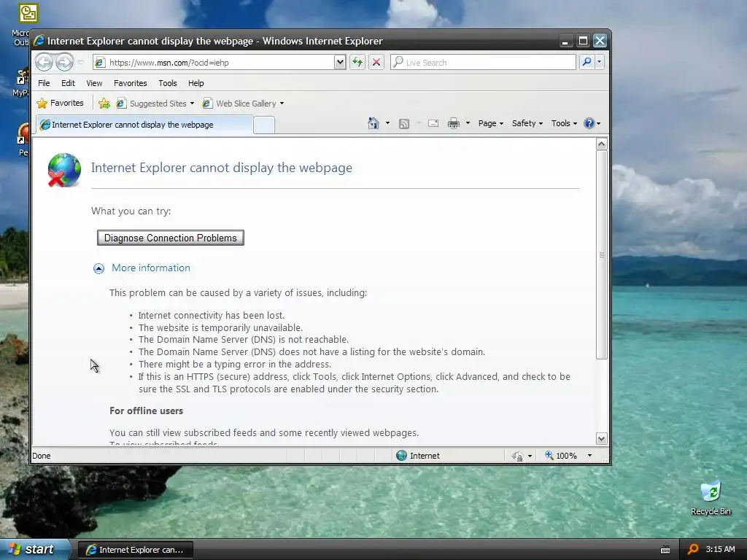747x560 pixels.
Task: Click the keyboard icon in system tray
Action: click(665, 550)
